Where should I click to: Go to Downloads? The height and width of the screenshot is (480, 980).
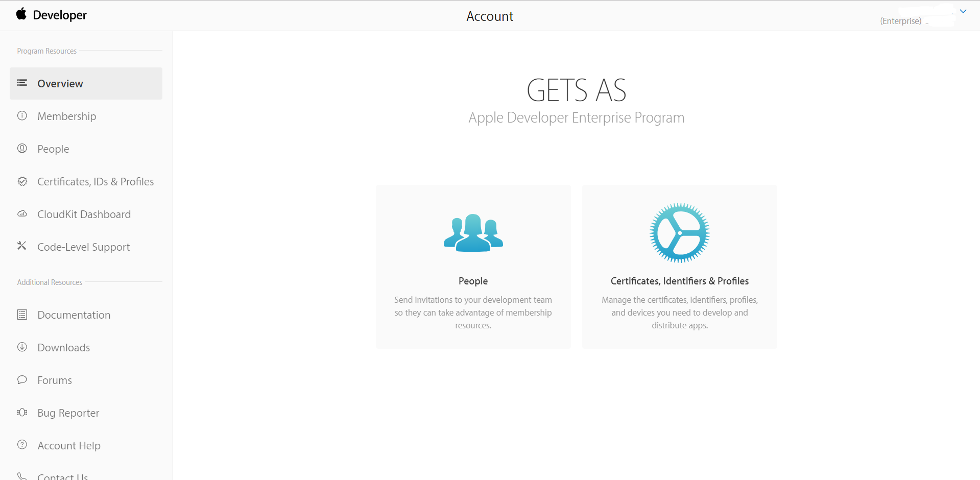(x=63, y=348)
